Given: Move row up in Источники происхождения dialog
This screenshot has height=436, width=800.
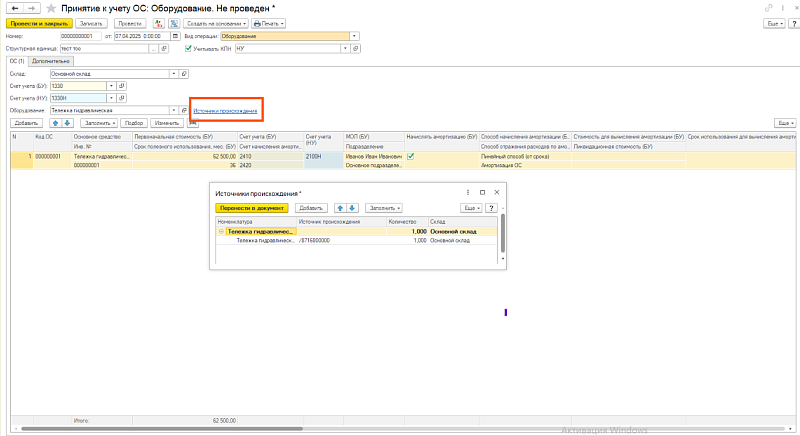Looking at the screenshot, I should [x=340, y=207].
